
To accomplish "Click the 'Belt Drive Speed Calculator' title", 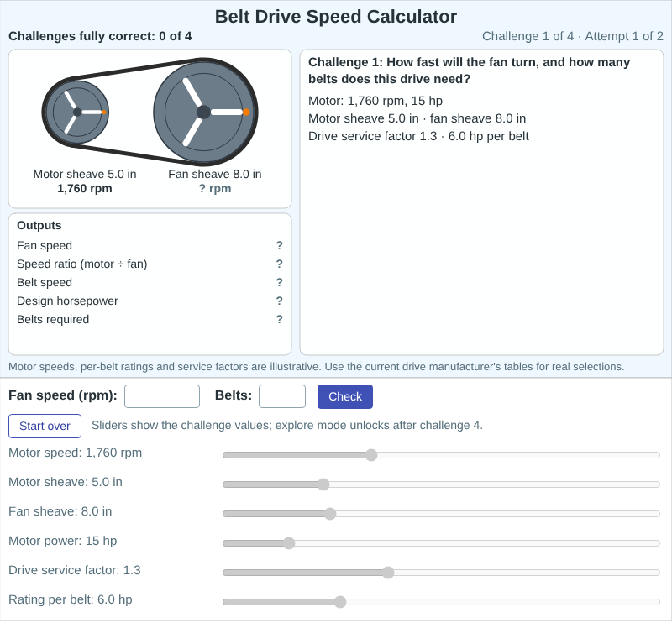I will [x=336, y=17].
